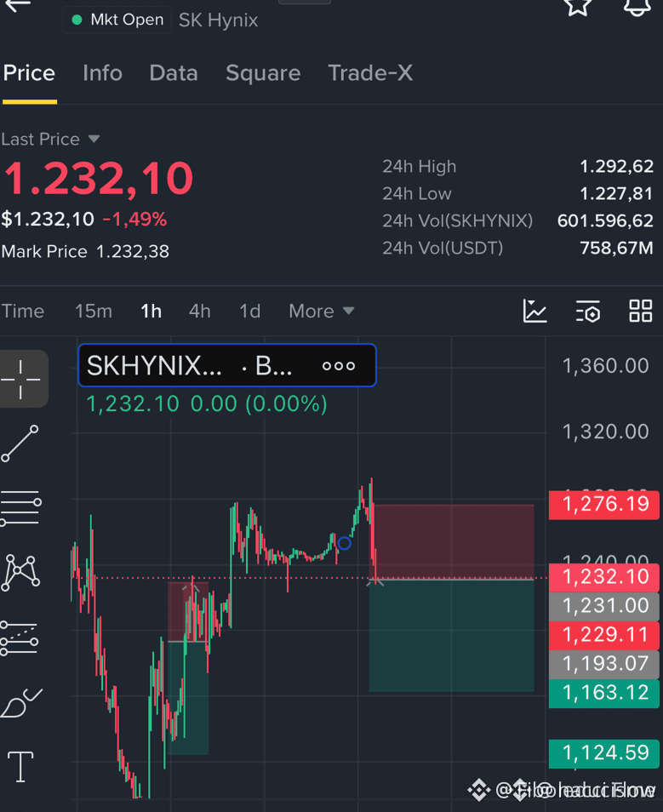The height and width of the screenshot is (812, 663).
Task: Open the Trade-X tab
Action: 370,73
